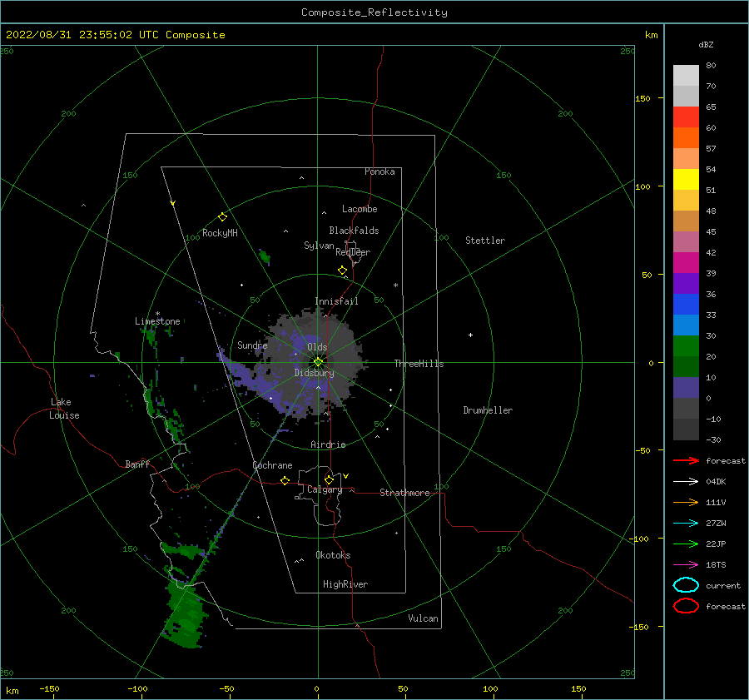Click the Sundre label

(252, 345)
